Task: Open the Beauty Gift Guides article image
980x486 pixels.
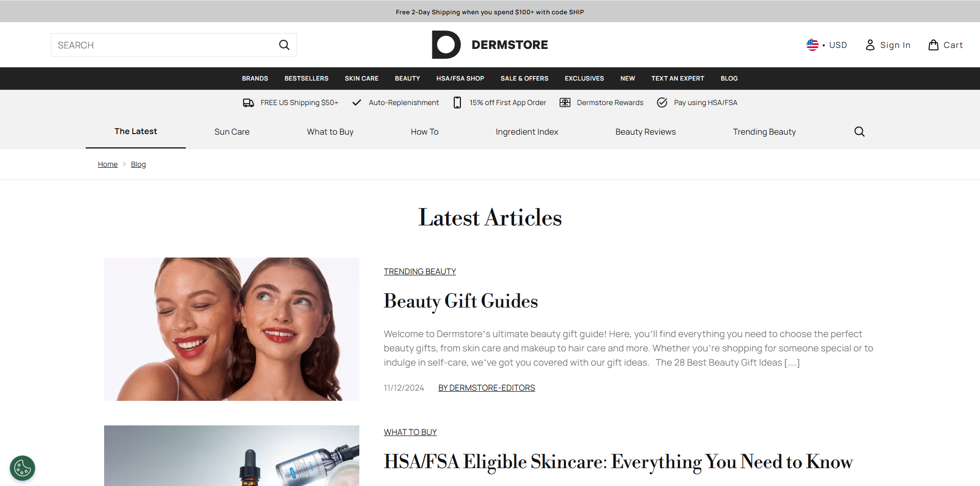Action: 231,328
